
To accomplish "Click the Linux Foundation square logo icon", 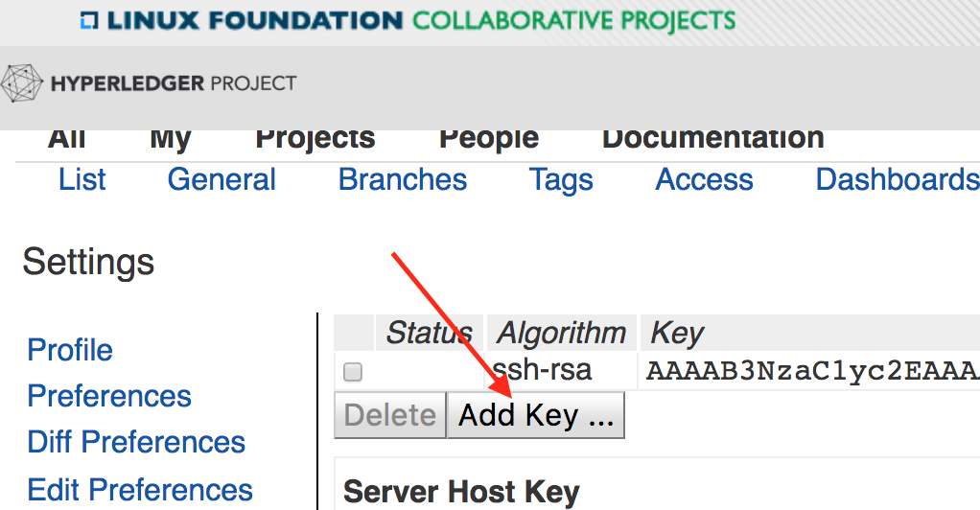I will tap(89, 21).
